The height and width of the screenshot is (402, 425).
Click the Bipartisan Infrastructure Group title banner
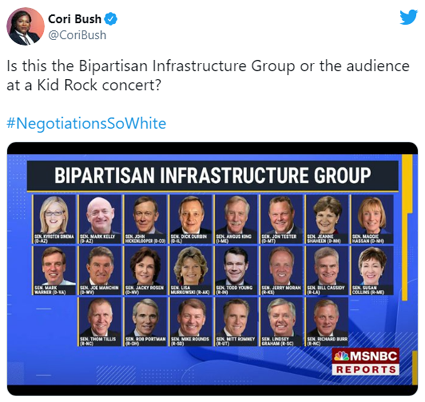(x=213, y=176)
